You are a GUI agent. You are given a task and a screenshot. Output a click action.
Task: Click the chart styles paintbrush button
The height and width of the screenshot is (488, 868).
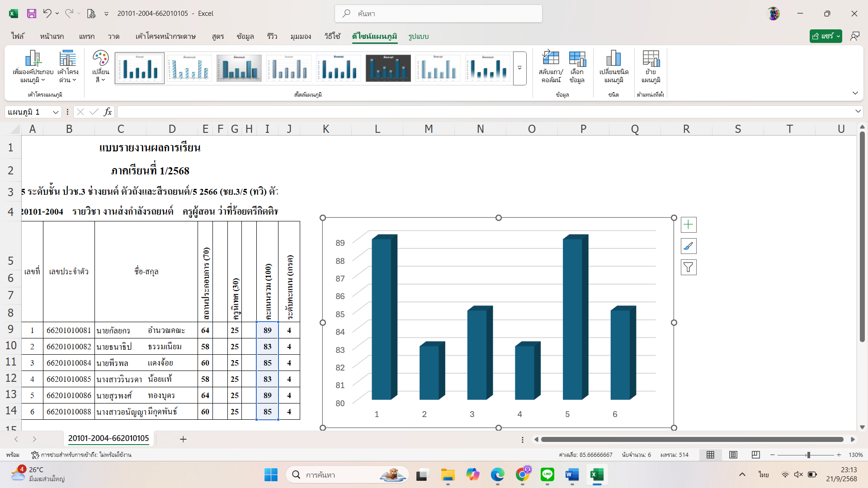pyautogui.click(x=688, y=246)
